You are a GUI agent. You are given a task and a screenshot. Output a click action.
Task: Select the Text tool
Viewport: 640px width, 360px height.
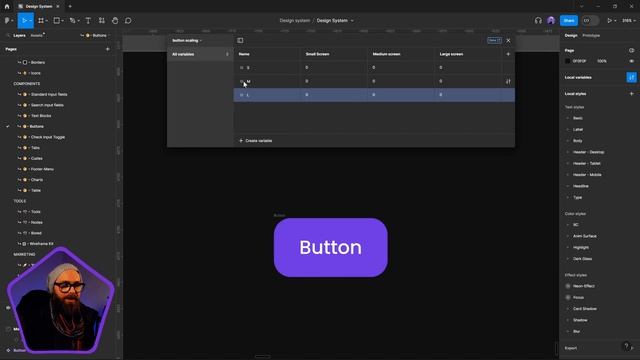point(88,20)
